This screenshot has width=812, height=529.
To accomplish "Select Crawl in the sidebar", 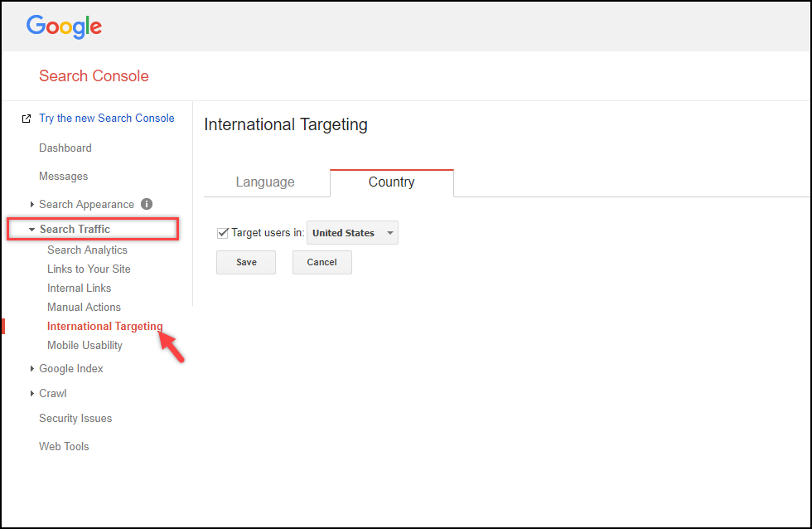I will click(53, 393).
